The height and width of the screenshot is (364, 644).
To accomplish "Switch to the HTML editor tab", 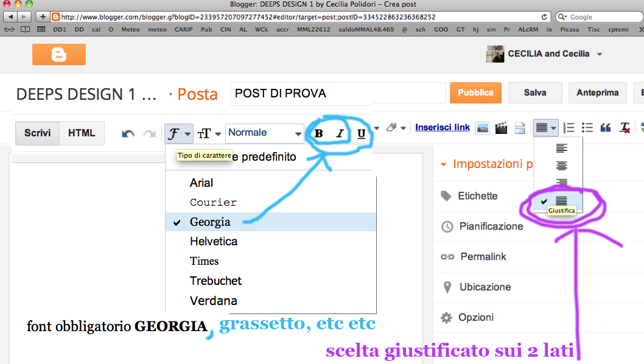I will (82, 133).
